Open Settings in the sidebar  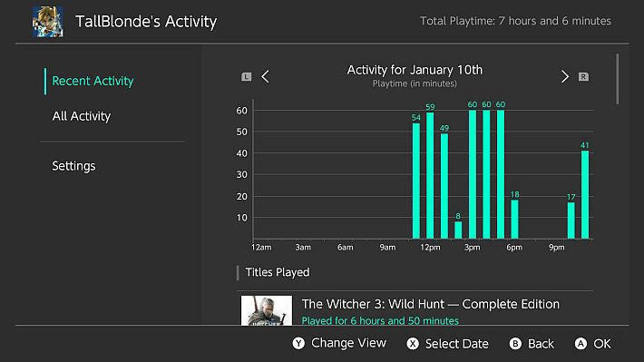point(73,166)
